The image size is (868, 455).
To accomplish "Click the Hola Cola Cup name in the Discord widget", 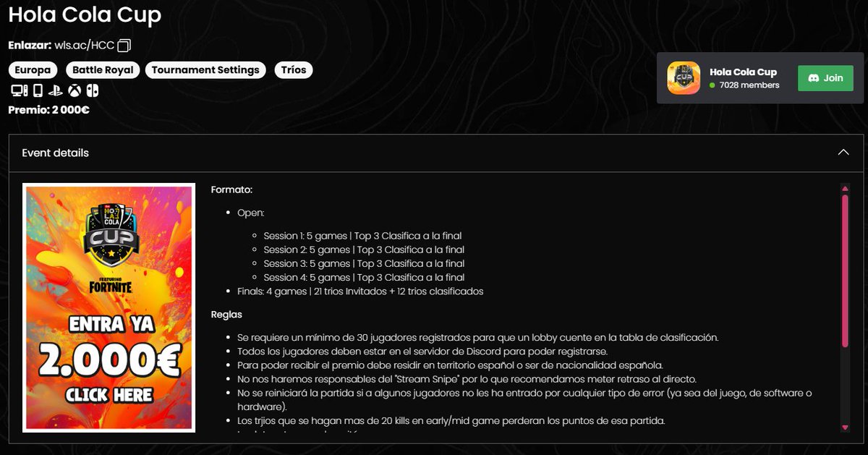I will point(743,72).
